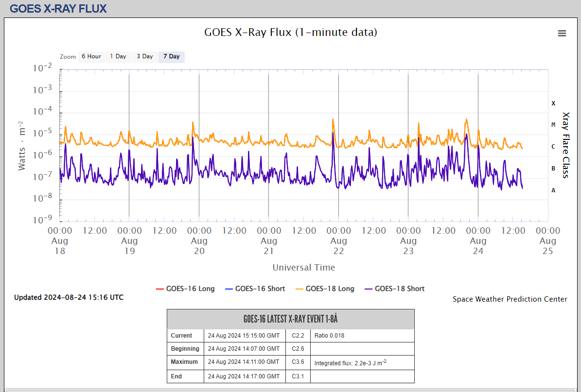581x392 pixels.
Task: Select the 6 Hour zoom range
Action: click(x=91, y=57)
